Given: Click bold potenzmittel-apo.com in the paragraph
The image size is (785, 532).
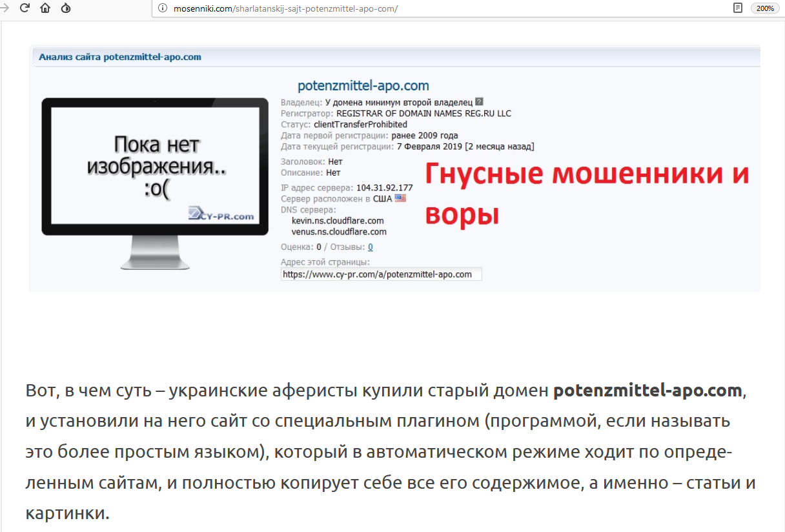Looking at the screenshot, I should click(x=647, y=391).
